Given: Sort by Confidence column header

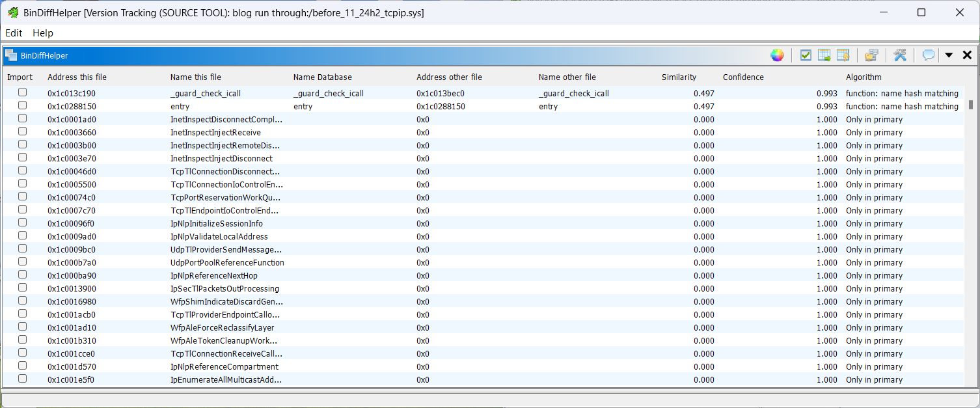Looking at the screenshot, I should coord(744,77).
